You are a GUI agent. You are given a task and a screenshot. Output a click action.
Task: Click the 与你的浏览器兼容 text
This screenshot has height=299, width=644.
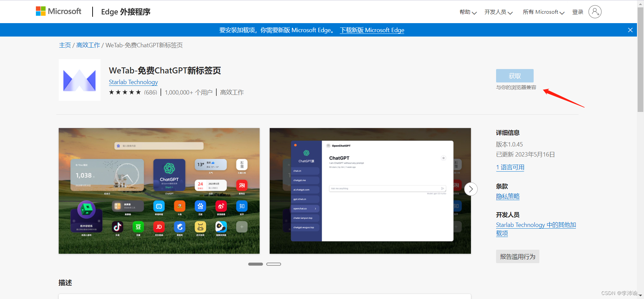(x=516, y=87)
